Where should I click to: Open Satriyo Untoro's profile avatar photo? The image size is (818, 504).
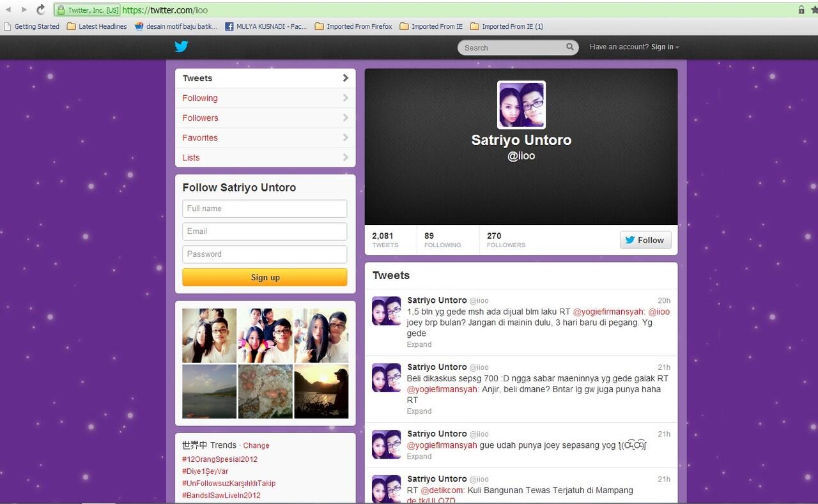521,105
